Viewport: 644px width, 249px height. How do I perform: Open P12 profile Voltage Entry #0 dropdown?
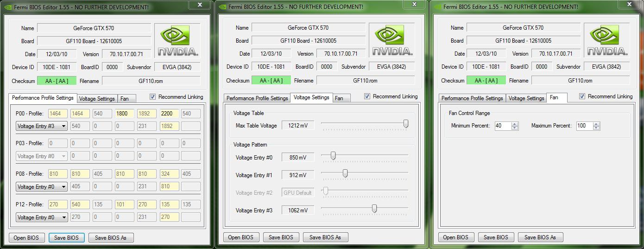42,217
